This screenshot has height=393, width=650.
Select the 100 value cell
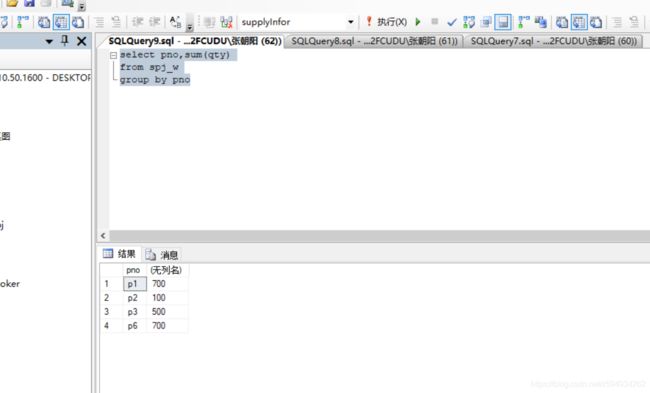tap(167, 298)
